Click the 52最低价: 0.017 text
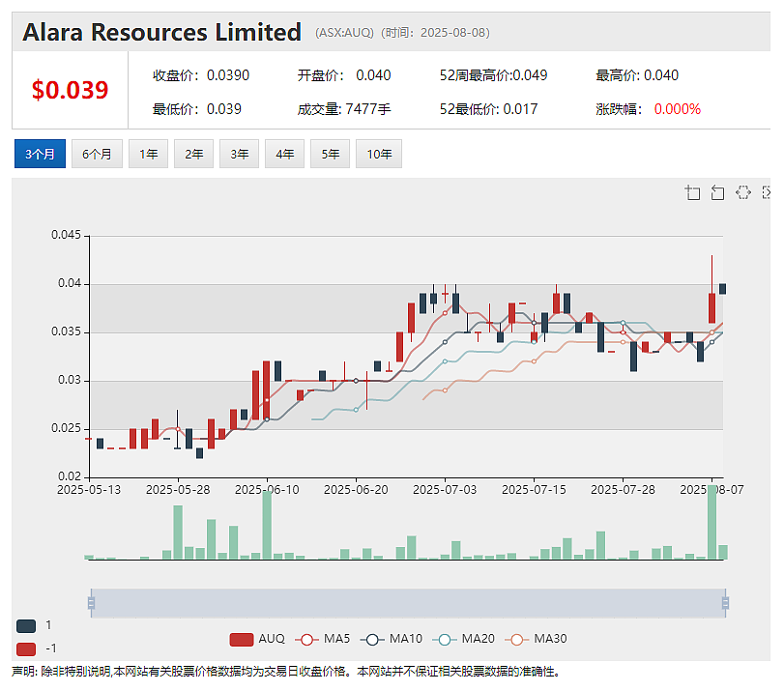Viewport: 784px width, 691px height. point(488,109)
